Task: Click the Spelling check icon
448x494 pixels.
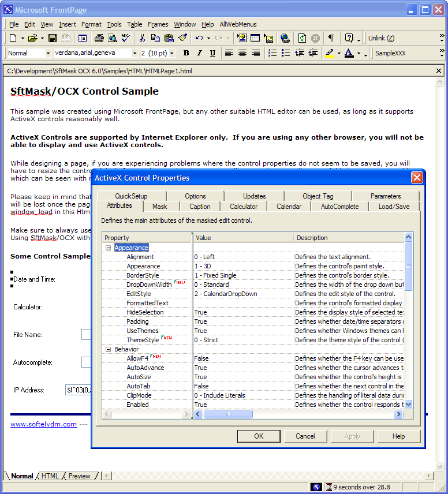Action: [126, 38]
